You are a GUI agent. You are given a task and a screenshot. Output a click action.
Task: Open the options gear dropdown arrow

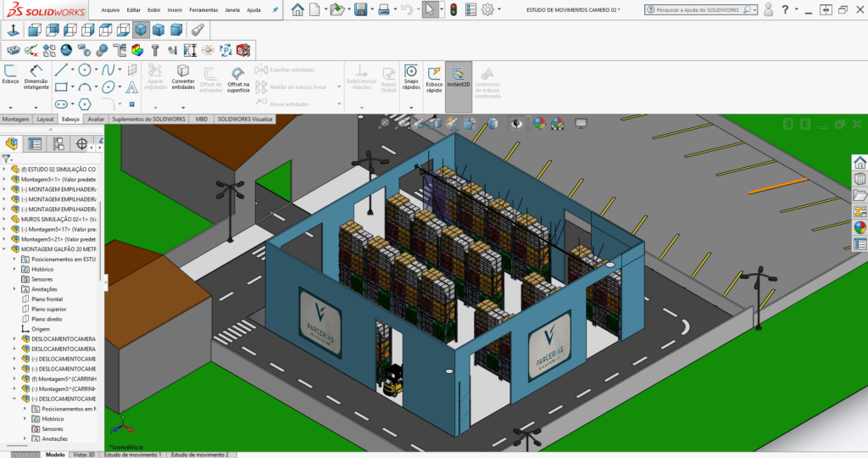499,10
